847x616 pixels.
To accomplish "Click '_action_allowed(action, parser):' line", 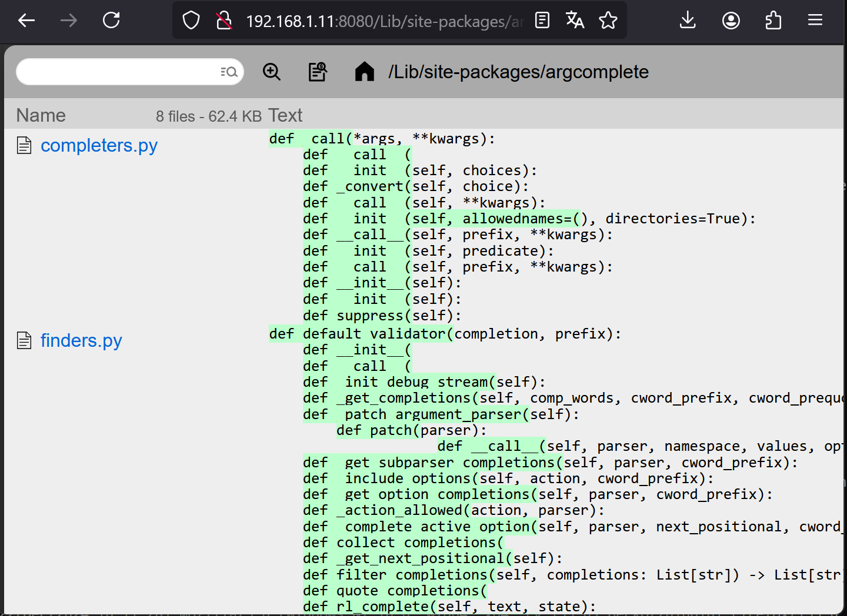I will click(x=453, y=510).
